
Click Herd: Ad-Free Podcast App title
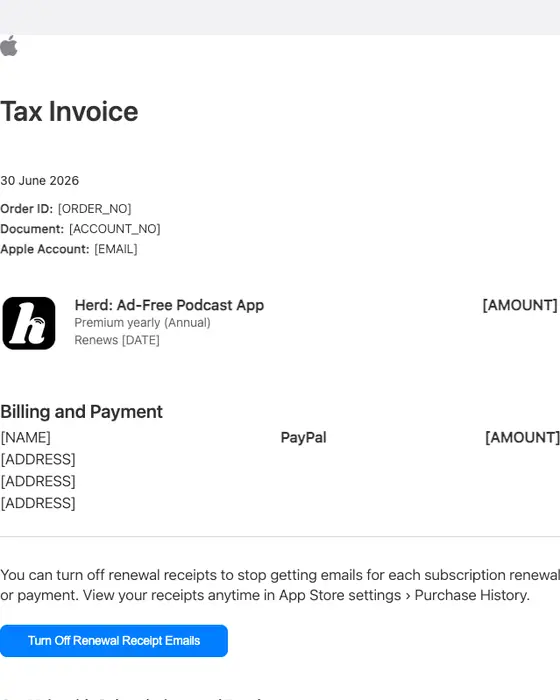(x=169, y=305)
